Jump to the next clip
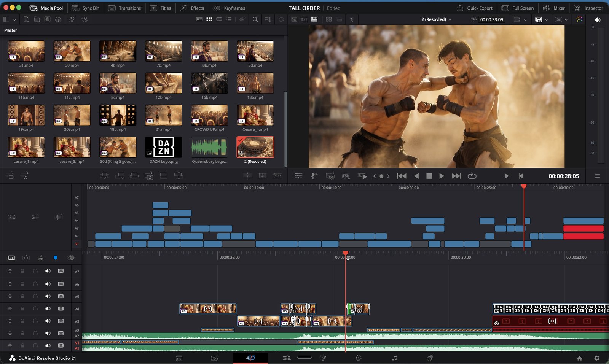 click(456, 176)
